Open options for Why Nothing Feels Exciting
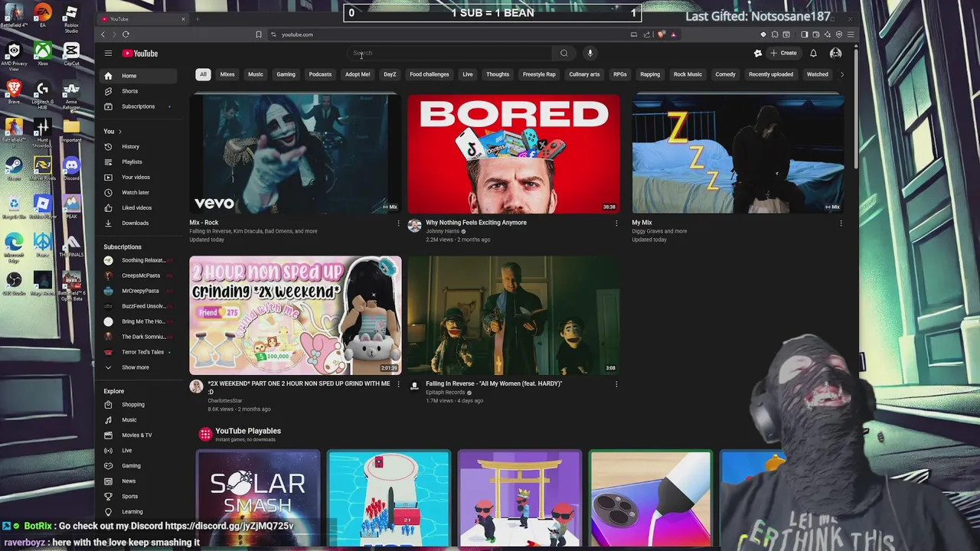 point(616,223)
